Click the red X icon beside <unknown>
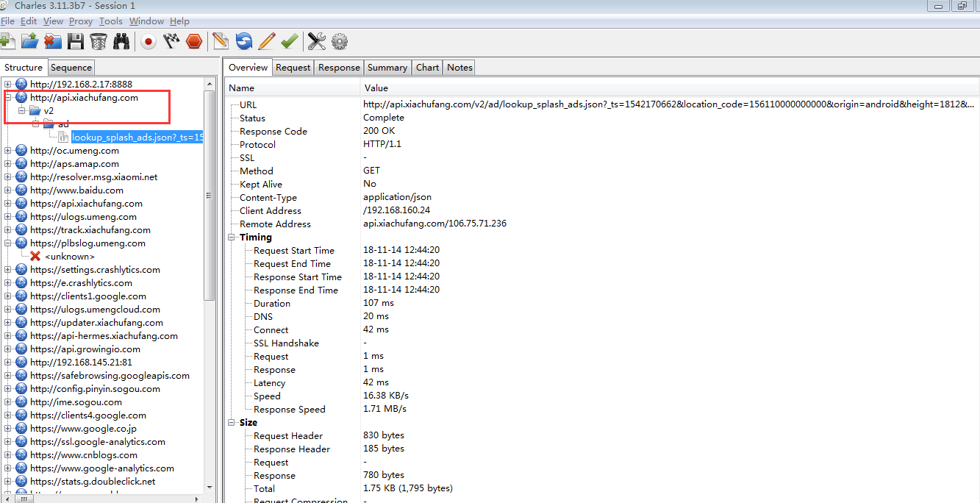The image size is (980, 503). pos(35,257)
